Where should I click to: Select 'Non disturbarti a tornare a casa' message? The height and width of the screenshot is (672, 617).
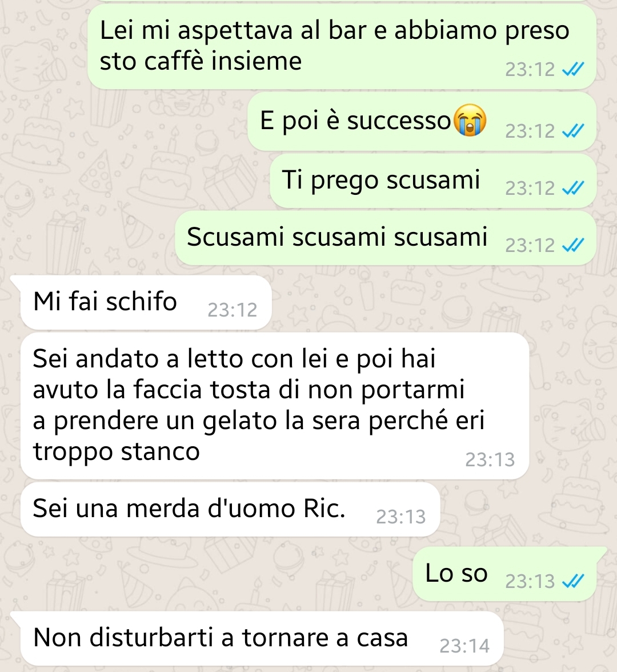(x=262, y=639)
